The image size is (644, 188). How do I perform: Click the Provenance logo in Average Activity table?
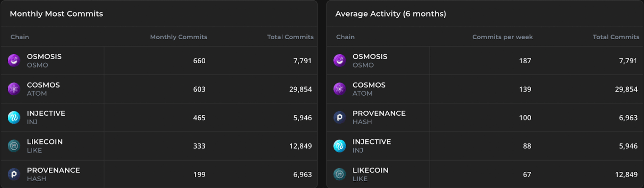click(x=339, y=117)
